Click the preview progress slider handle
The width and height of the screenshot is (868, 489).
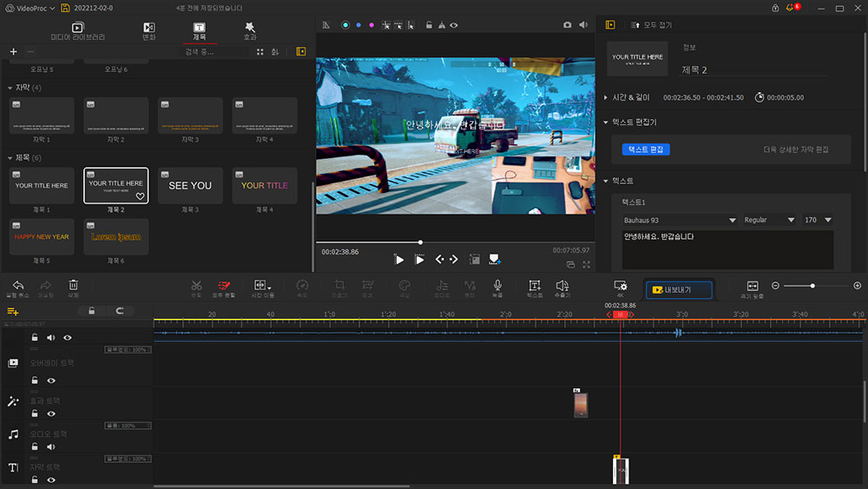[420, 242]
